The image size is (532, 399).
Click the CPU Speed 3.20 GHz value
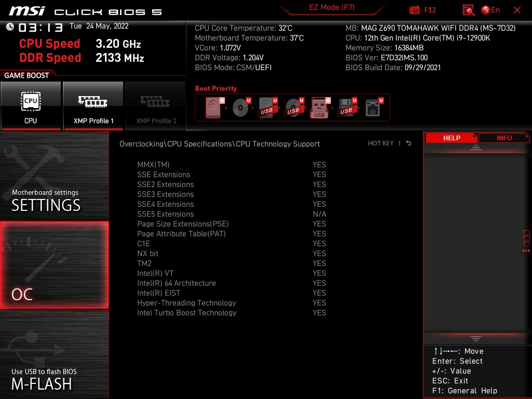pos(118,44)
